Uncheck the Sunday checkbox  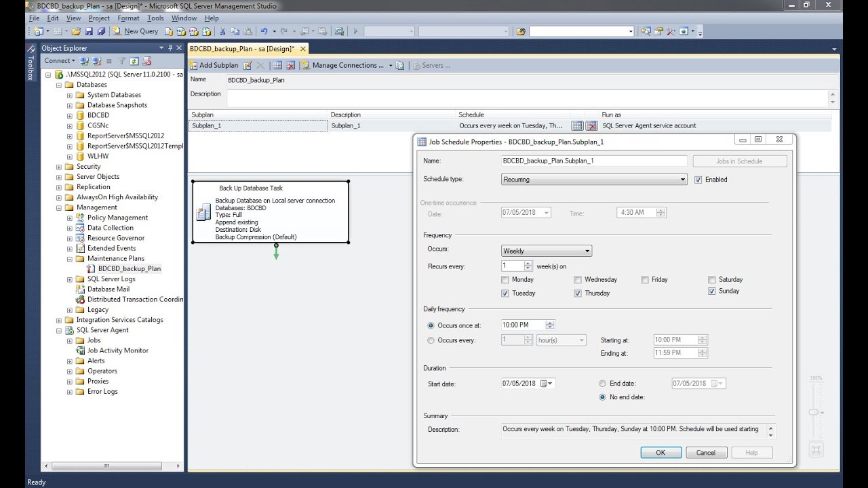[x=712, y=291]
